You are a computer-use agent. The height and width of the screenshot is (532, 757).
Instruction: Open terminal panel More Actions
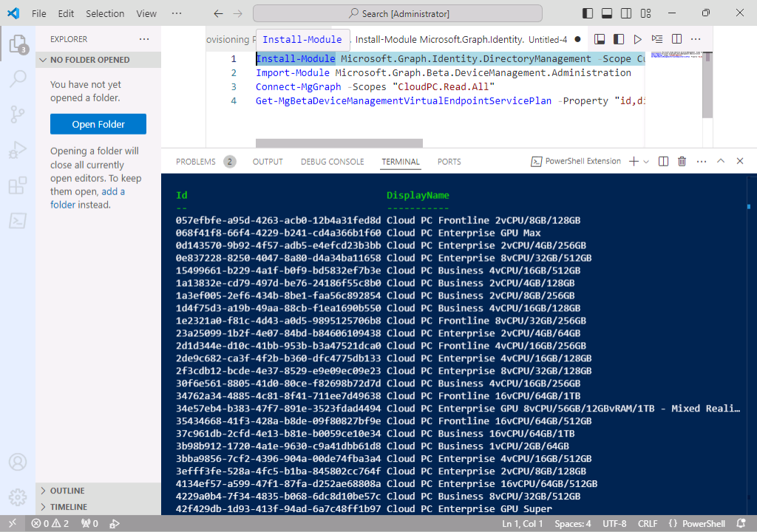(702, 161)
